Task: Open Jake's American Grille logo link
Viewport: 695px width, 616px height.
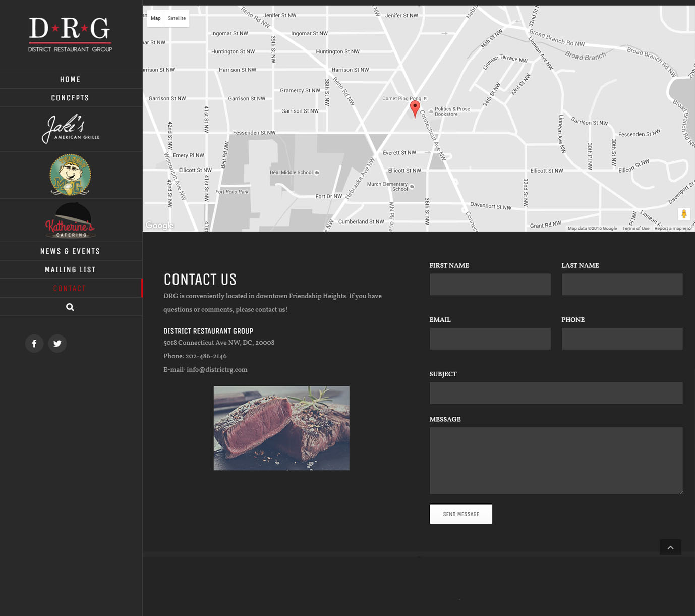Action: pos(70,129)
